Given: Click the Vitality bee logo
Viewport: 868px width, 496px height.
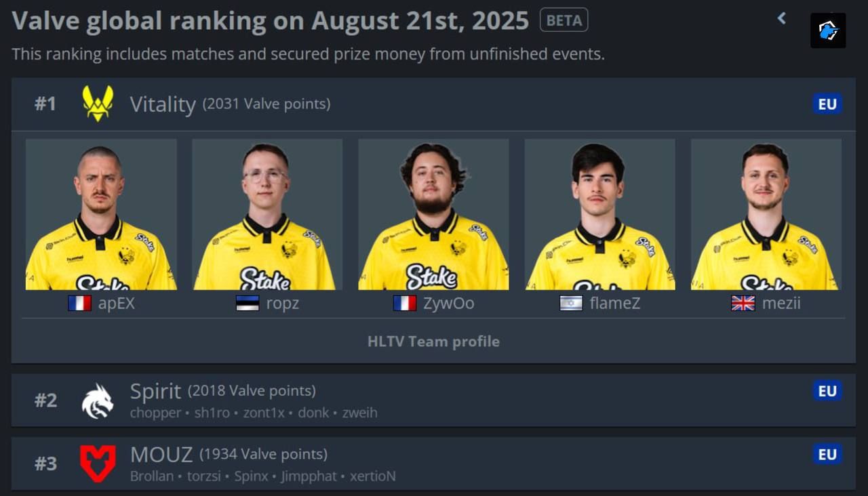Looking at the screenshot, I should pos(98,104).
